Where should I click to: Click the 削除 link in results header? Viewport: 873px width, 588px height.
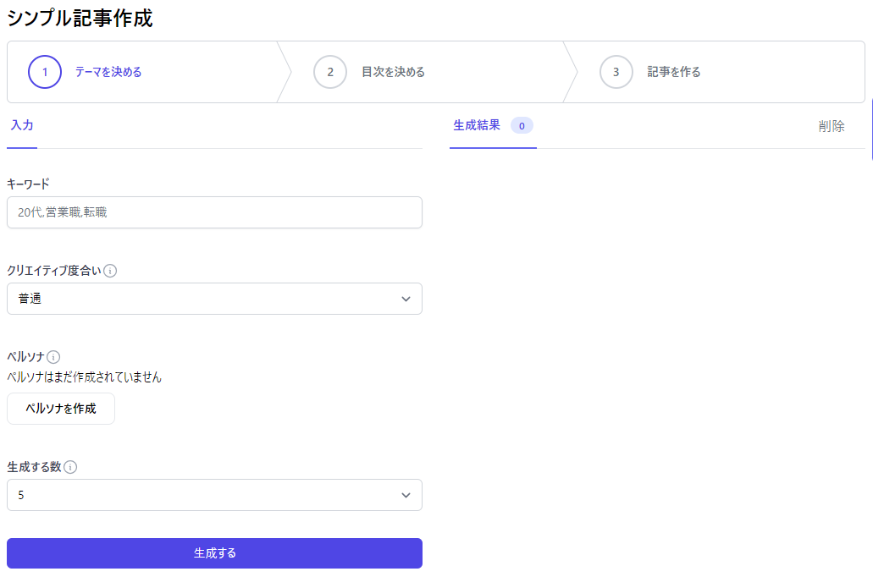832,126
